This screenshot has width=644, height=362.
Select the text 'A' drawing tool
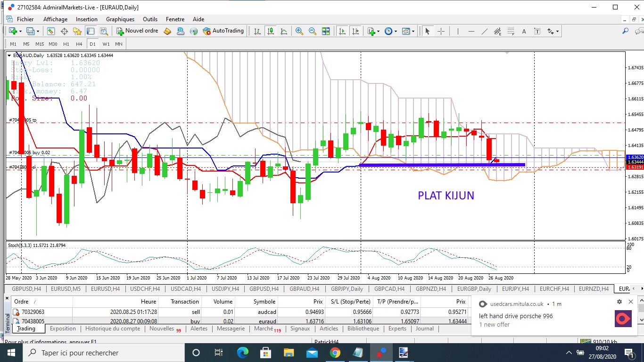tap(524, 31)
